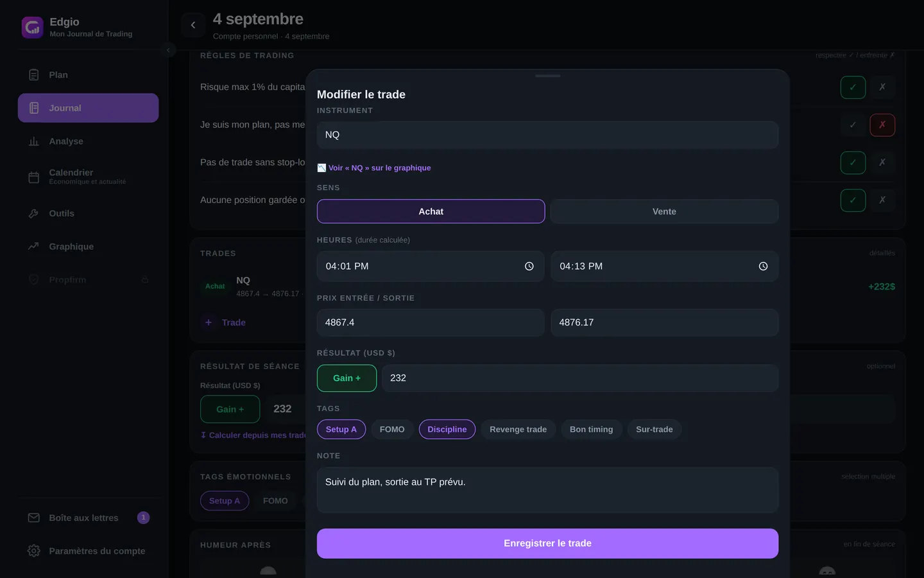The image size is (924, 578).
Task: Open Voir « NQ » sur le graphique link
Action: [x=380, y=168]
